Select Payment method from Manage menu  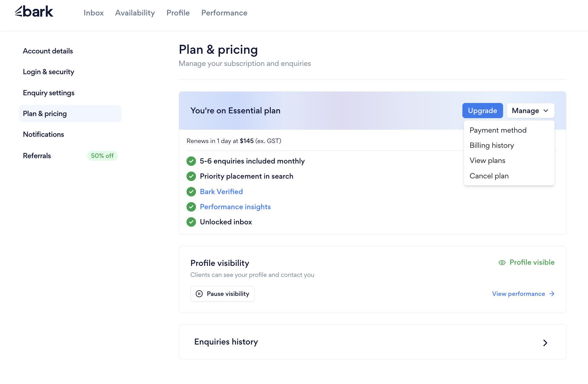click(509, 130)
